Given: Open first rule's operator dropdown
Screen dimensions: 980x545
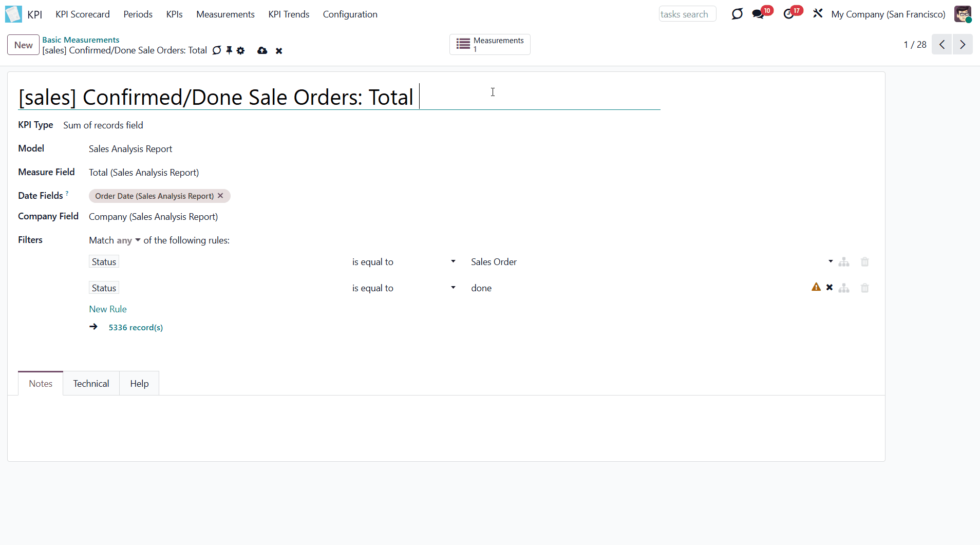Looking at the screenshot, I should click(x=403, y=262).
